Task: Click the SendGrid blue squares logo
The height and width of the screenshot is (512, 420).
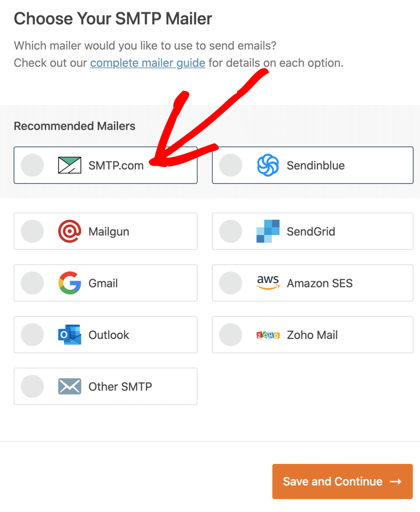Action: pyautogui.click(x=268, y=231)
